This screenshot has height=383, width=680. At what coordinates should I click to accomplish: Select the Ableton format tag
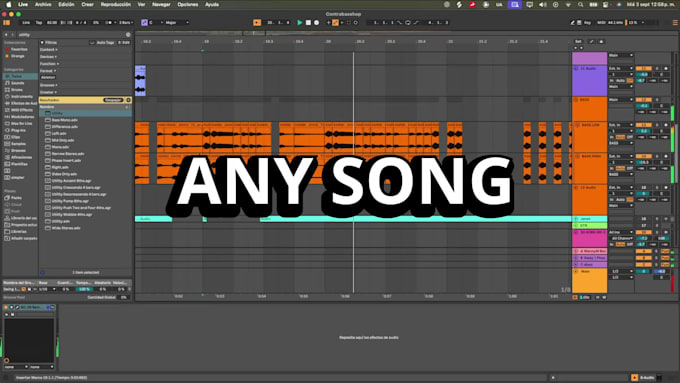click(x=48, y=77)
